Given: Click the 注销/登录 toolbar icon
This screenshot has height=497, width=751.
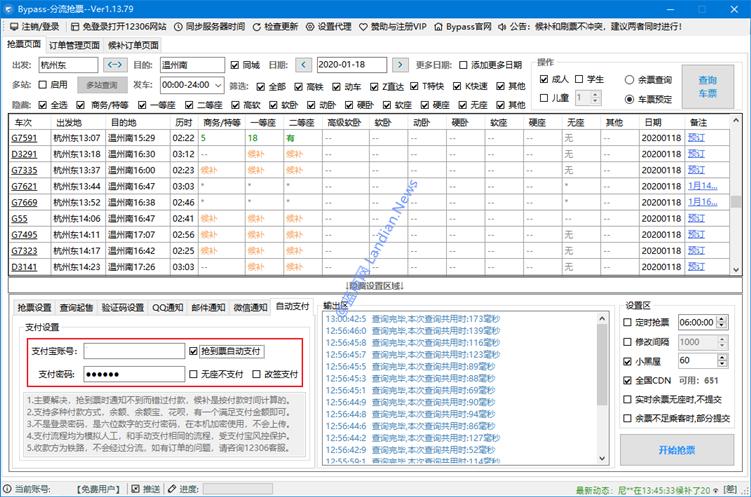Looking at the screenshot, I should coord(14,27).
